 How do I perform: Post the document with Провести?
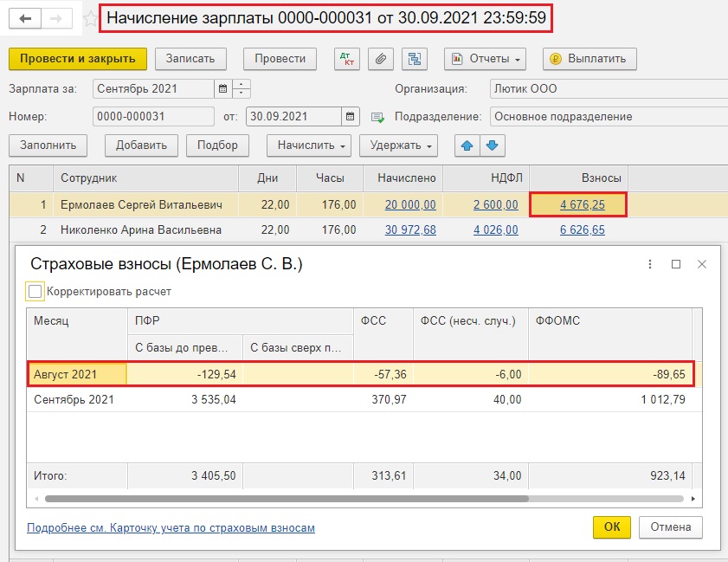tap(280, 59)
